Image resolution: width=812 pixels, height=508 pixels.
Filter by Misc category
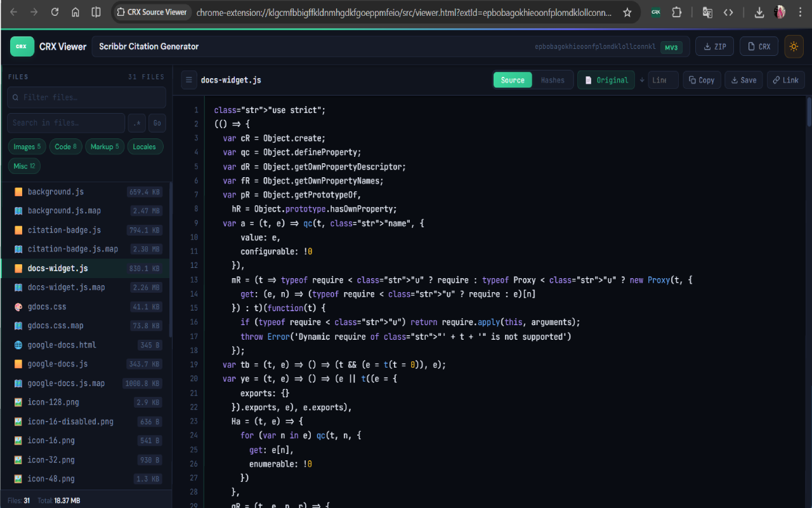pyautogui.click(x=24, y=166)
